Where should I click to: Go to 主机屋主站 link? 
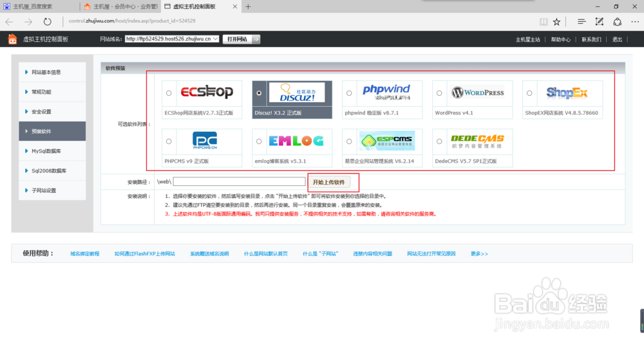pyautogui.click(x=528, y=40)
